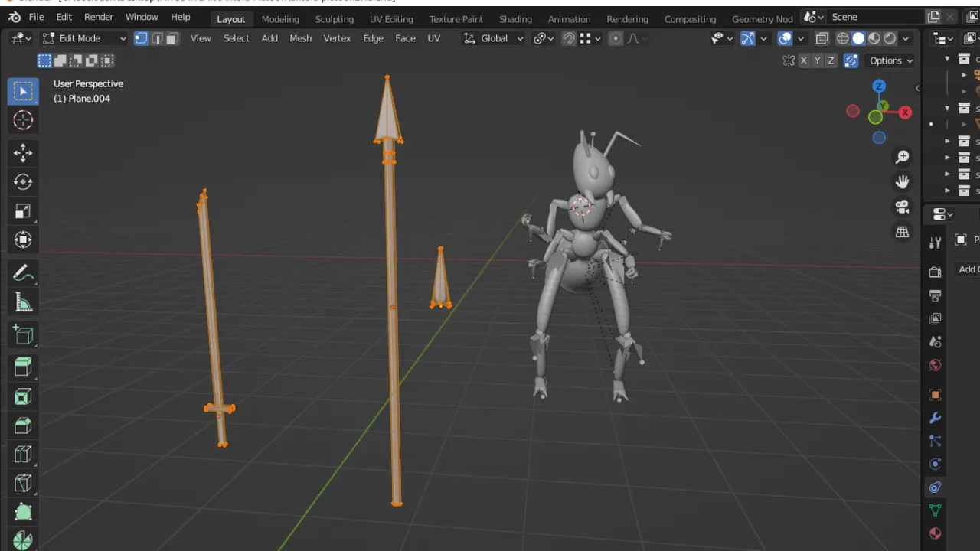Click the red X axis gizmo
Screen dimensions: 980x551
point(906,112)
